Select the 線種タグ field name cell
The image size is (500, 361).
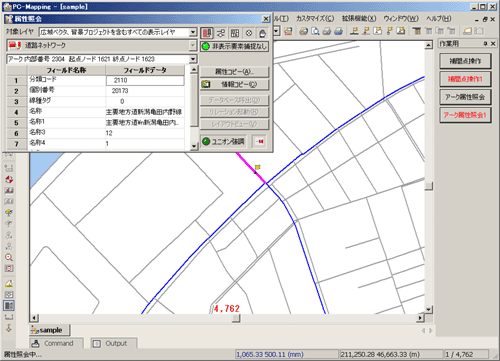click(67, 101)
